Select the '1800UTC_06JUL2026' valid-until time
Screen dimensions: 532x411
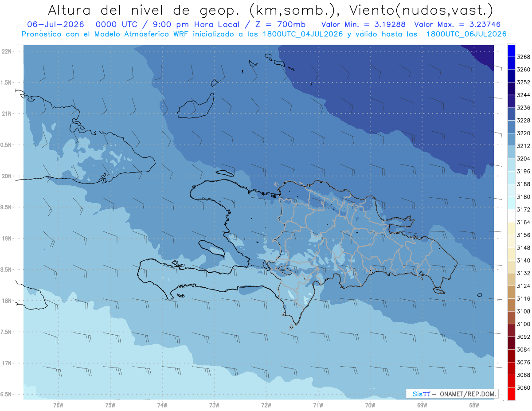point(466,34)
